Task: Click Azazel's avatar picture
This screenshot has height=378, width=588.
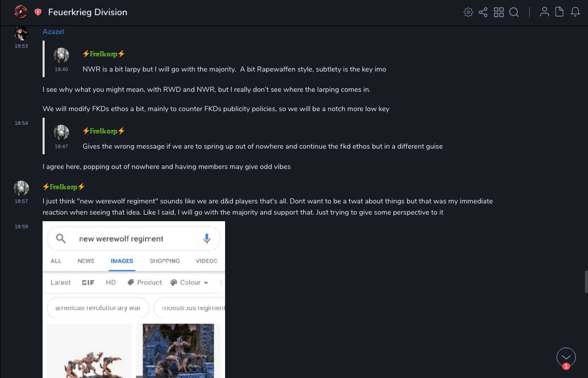Action: [x=21, y=33]
